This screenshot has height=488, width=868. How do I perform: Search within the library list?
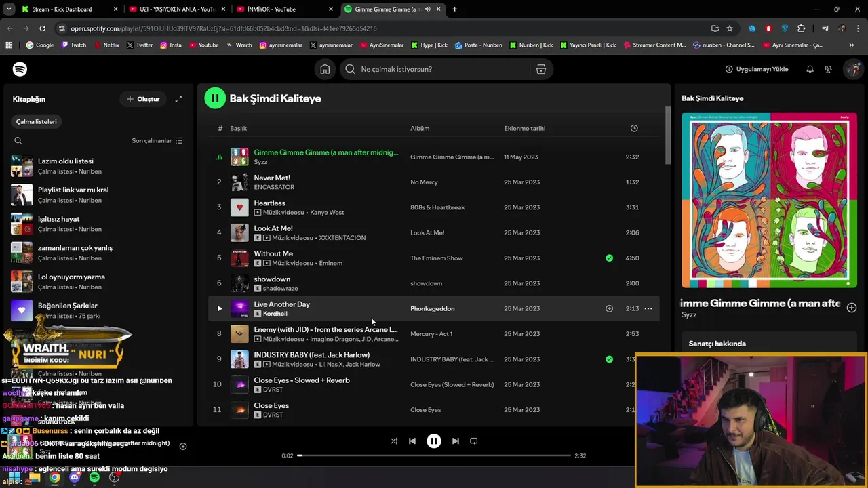pos(18,140)
